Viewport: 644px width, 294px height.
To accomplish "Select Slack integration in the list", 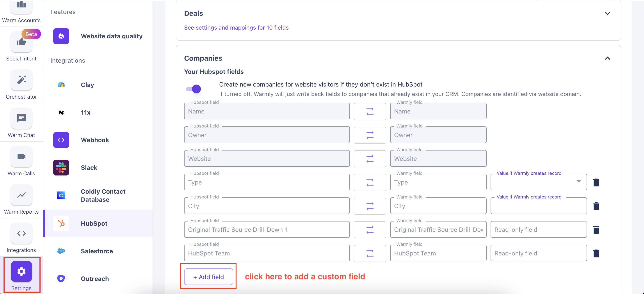I will [89, 168].
